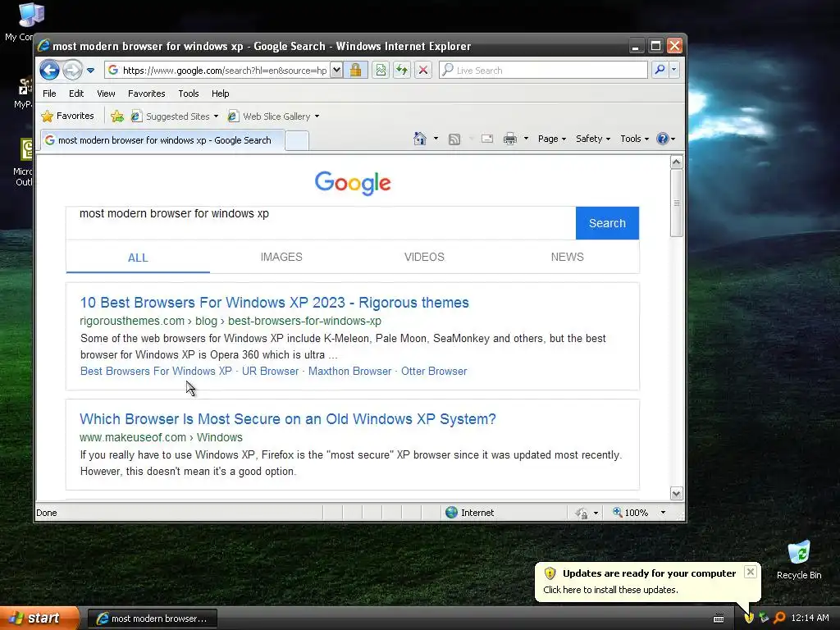Open the Tools command bar menu
The height and width of the screenshot is (630, 840).
point(634,139)
